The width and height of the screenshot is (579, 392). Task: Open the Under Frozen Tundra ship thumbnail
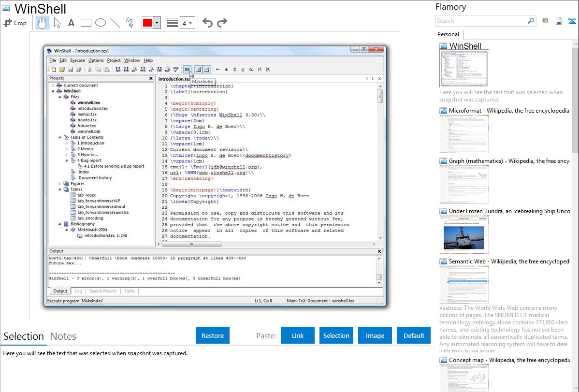tap(464, 234)
